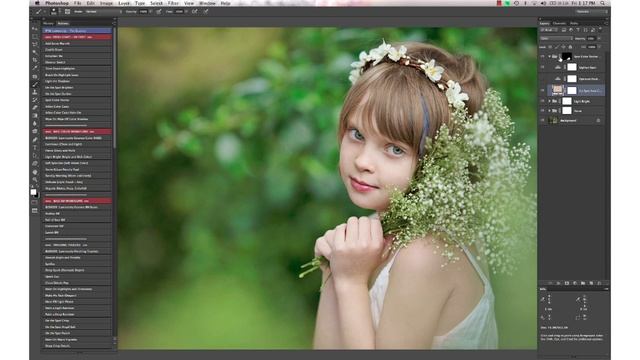Image resolution: width=640 pixels, height=360 pixels.
Task: Open the layer Opacity slider dropdown
Action: click(599, 38)
